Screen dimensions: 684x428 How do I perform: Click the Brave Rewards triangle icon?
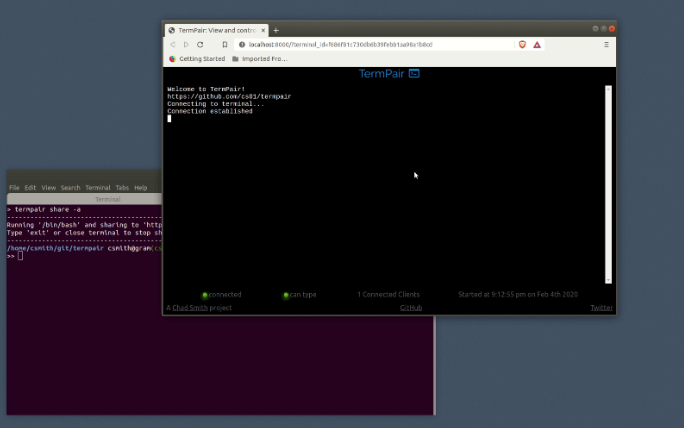tap(537, 45)
